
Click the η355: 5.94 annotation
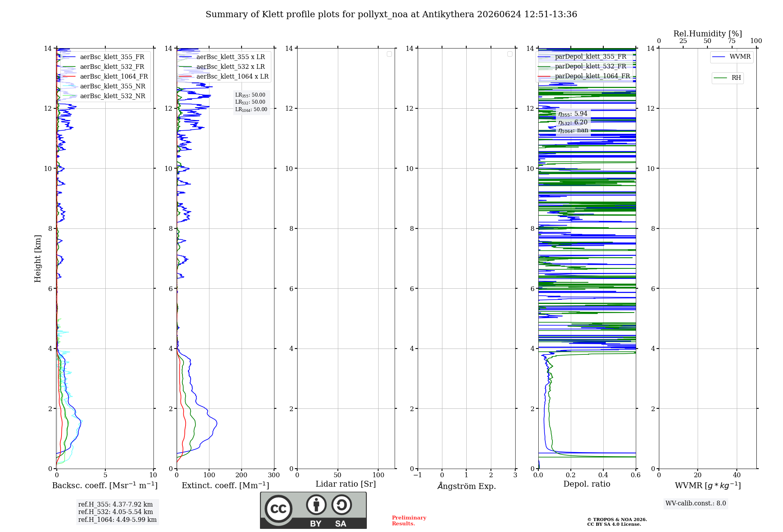573,114
